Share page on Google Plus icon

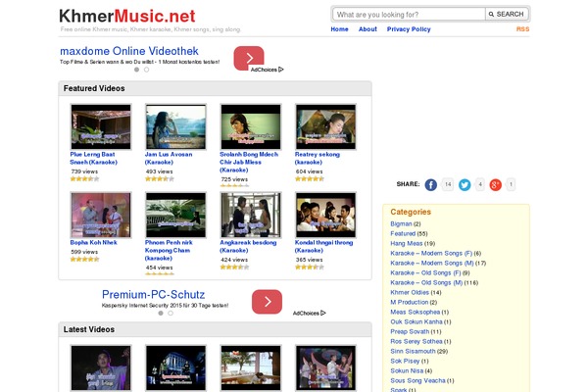point(495,184)
